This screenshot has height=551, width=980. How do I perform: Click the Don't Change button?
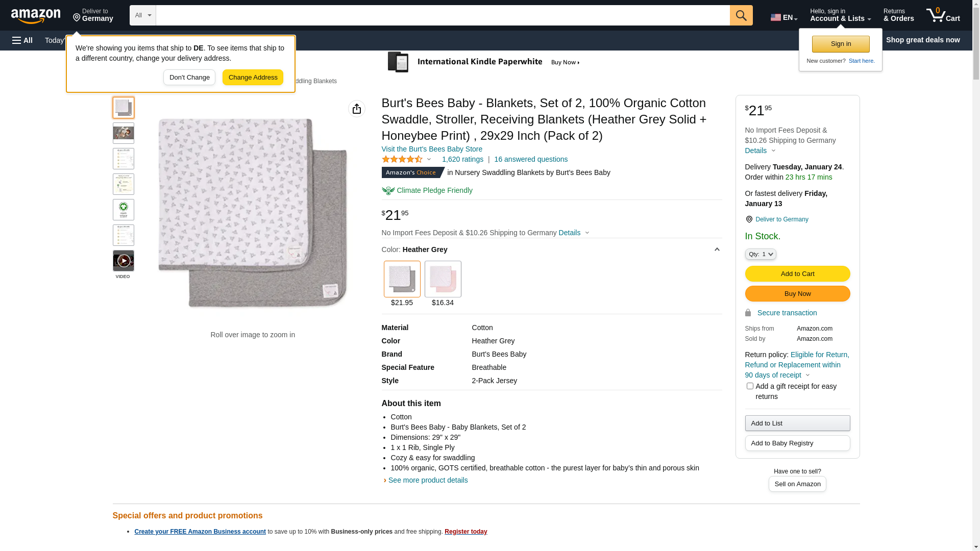tap(189, 78)
